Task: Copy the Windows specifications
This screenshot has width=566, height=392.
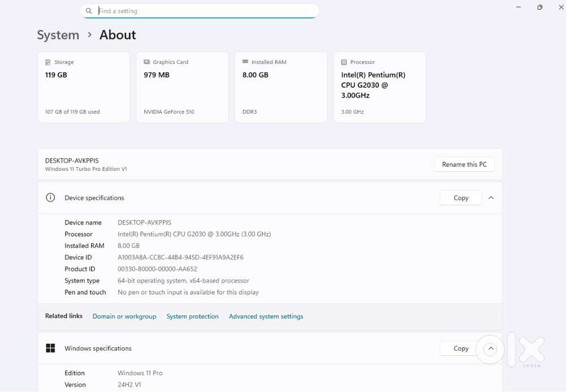Action: (461, 349)
